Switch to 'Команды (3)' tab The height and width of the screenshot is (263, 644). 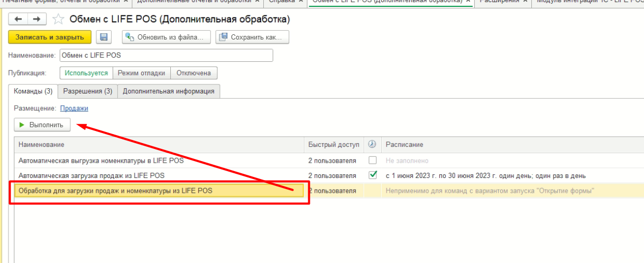click(x=33, y=91)
